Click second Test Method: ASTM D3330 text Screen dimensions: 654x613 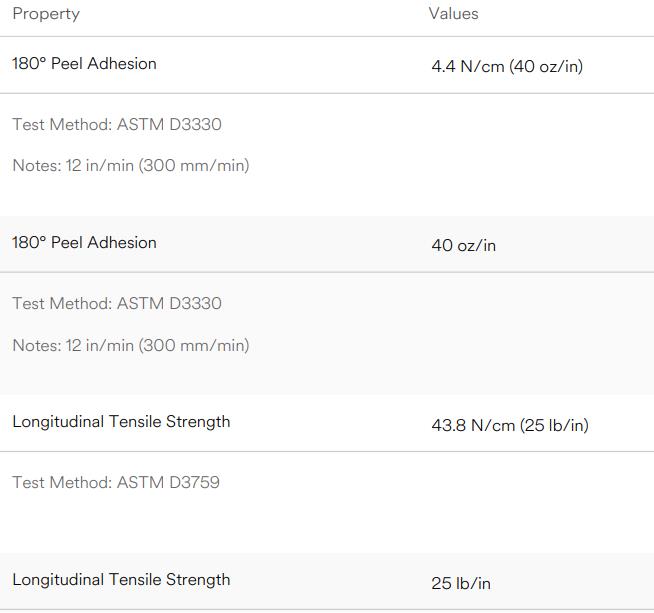pyautogui.click(x=117, y=303)
